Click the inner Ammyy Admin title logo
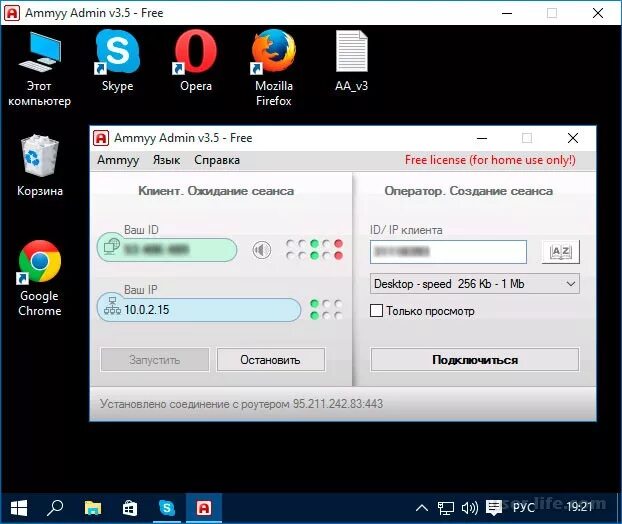The width and height of the screenshot is (622, 524). (x=101, y=138)
